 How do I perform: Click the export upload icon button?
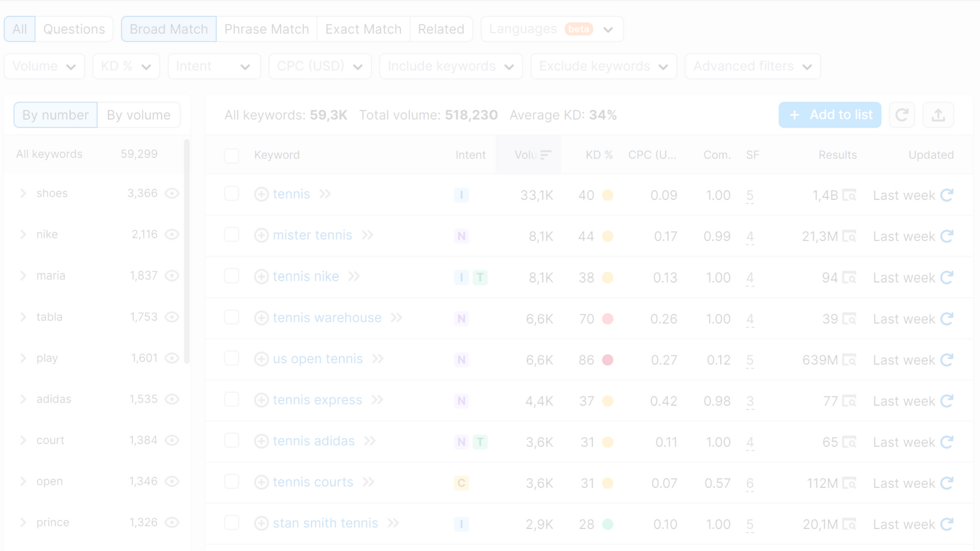tap(938, 115)
